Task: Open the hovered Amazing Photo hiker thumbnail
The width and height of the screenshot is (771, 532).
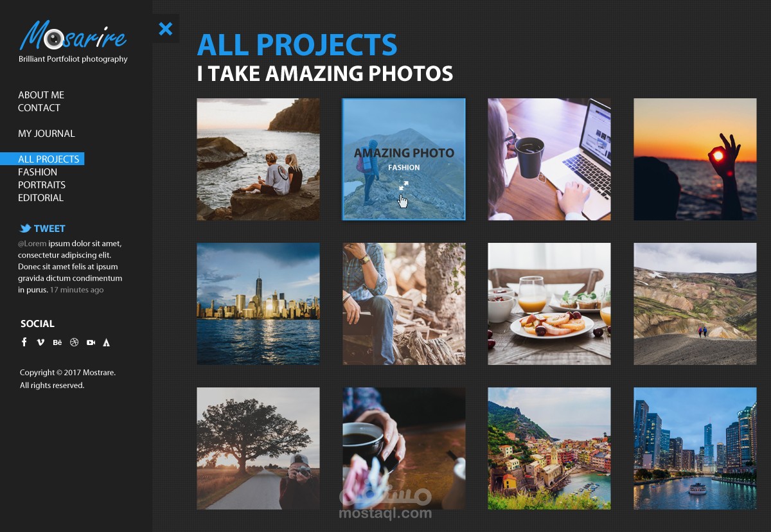Action: click(x=403, y=159)
